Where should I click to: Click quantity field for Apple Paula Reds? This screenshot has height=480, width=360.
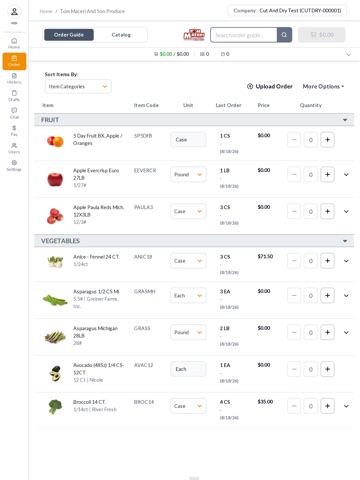tap(311, 211)
